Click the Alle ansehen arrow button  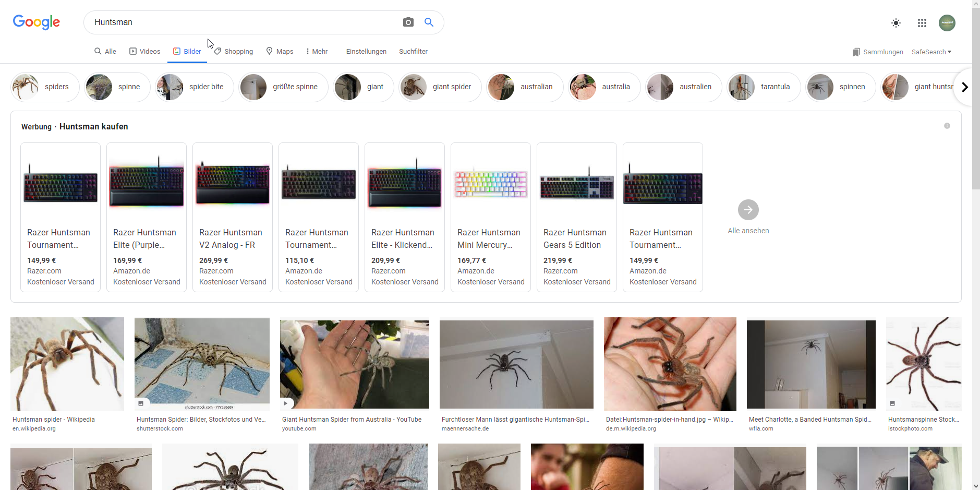pos(748,210)
